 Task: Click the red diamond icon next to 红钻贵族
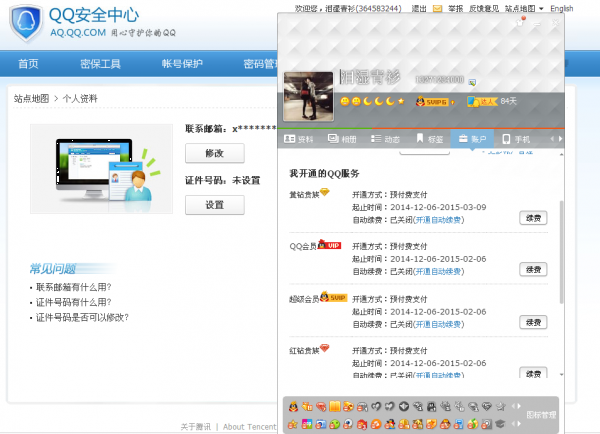pyautogui.click(x=324, y=348)
